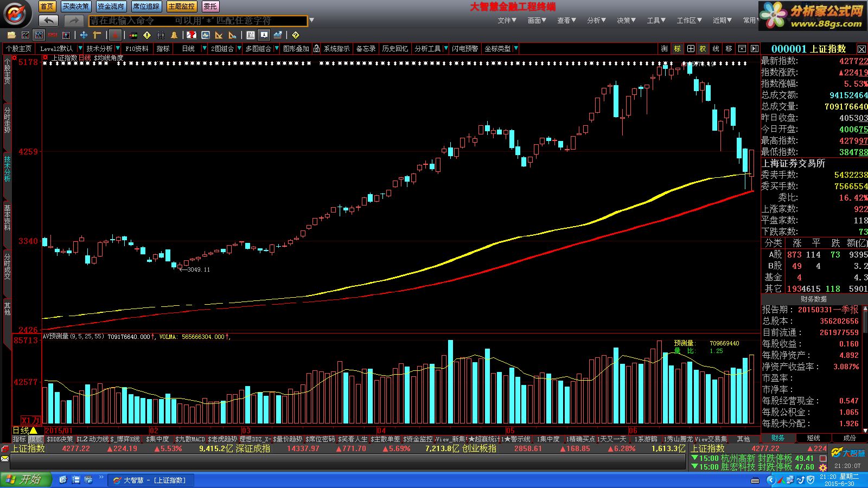Click the window frame icon beside 移
The width and height of the screenshot is (868, 488).
[x=742, y=48]
